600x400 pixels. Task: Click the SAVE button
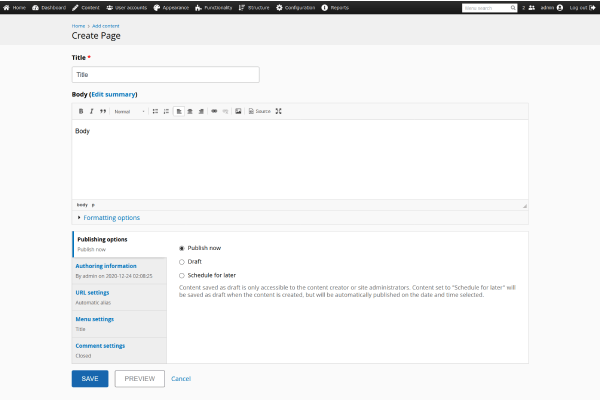click(90, 379)
